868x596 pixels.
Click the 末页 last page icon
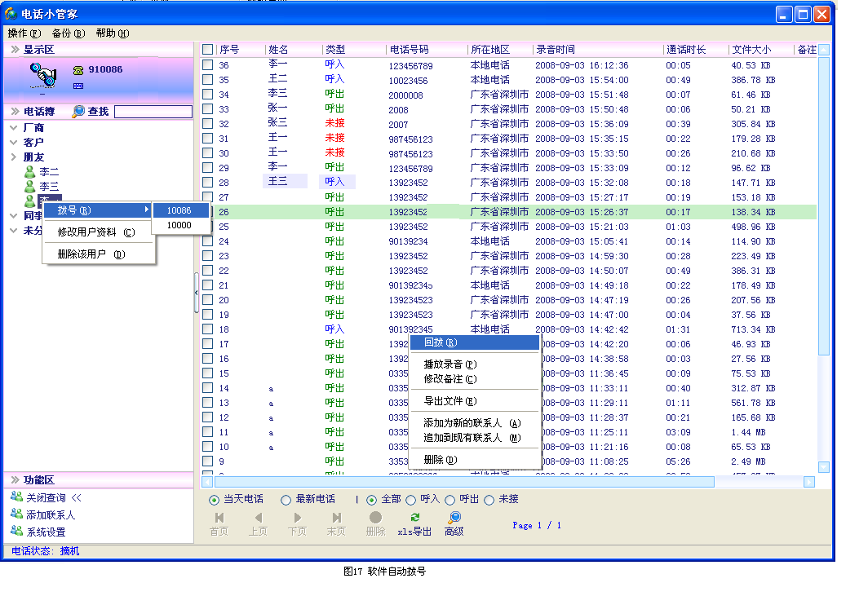click(336, 518)
